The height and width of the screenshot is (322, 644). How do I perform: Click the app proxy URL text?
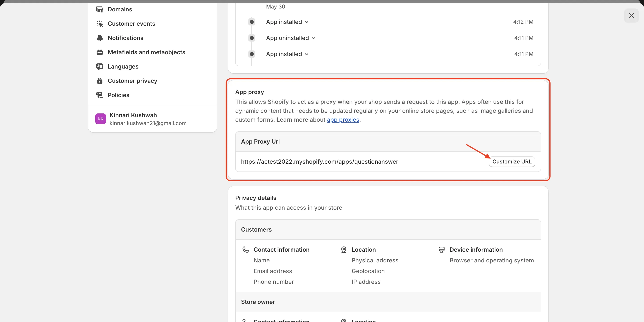coord(320,162)
